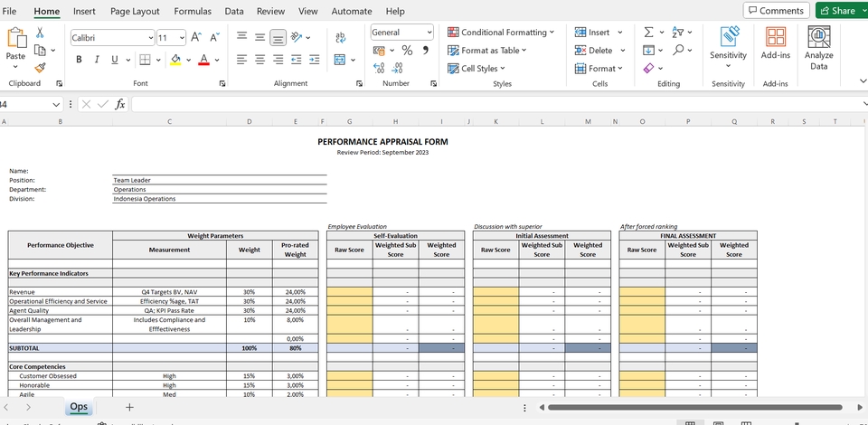Screen dimensions: 868x425
Task: Select the Format Painter brush
Action: click(40, 68)
